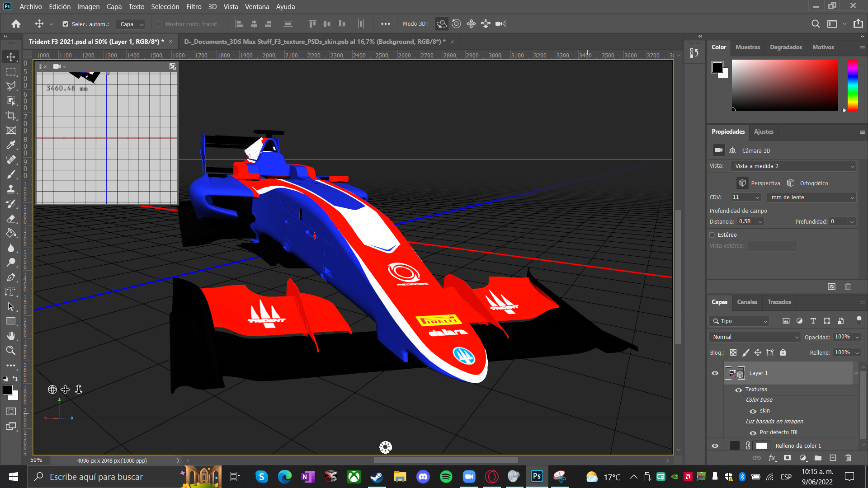
Task: Add layer style fx button
Action: 772,458
